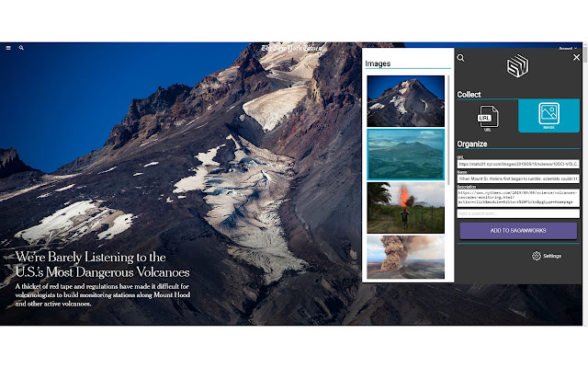Select the Image collect option

coord(548,116)
